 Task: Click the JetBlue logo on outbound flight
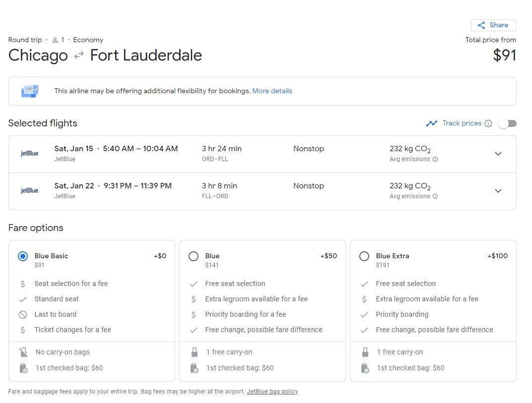(x=29, y=154)
